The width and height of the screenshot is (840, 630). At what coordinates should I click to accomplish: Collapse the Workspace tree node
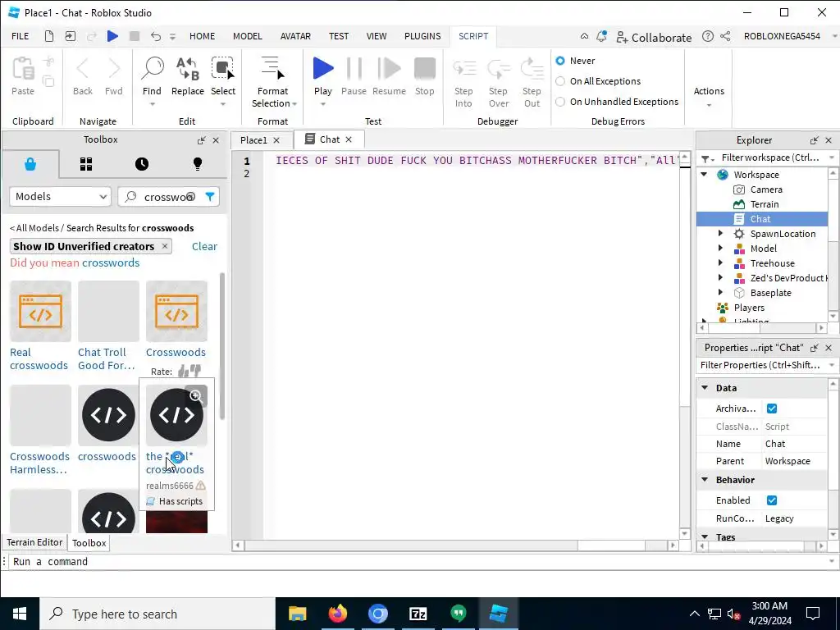pyautogui.click(x=705, y=175)
